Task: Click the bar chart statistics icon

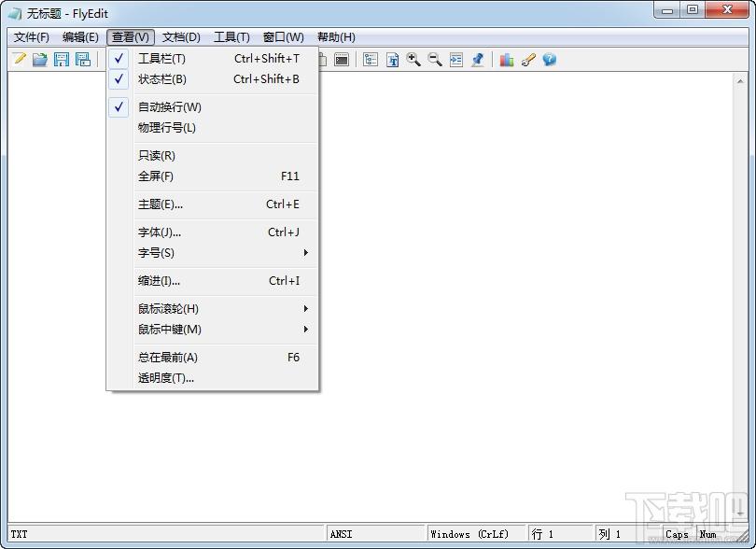Action: coord(507,60)
